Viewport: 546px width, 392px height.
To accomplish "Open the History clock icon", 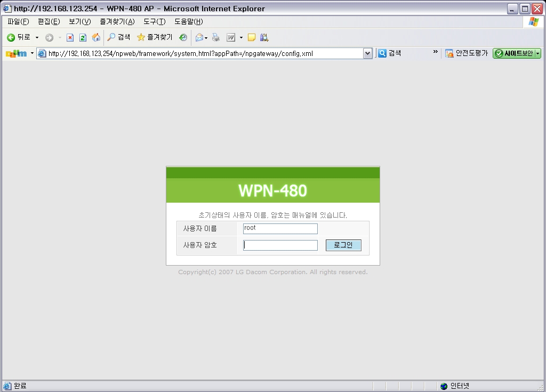I will click(x=183, y=37).
